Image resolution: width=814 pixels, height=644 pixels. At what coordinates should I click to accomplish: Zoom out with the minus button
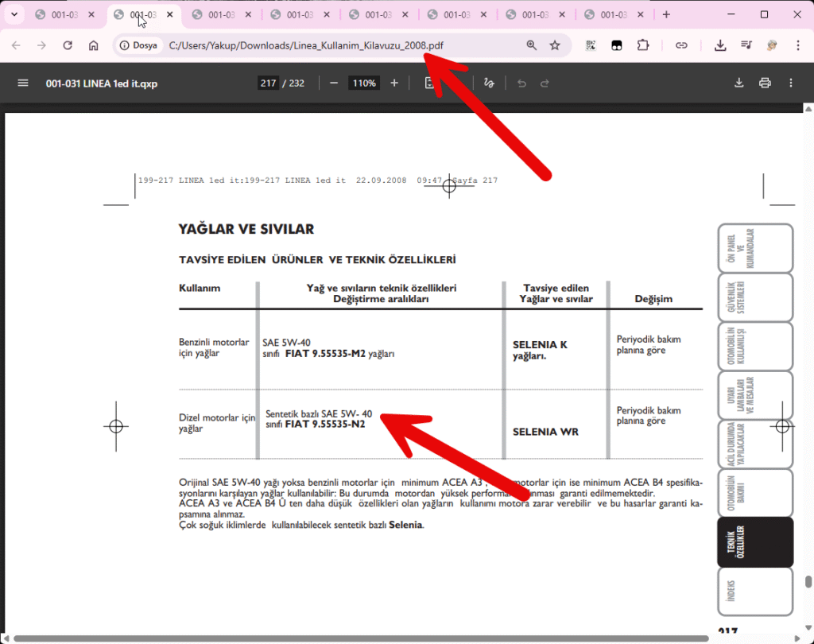(x=334, y=83)
